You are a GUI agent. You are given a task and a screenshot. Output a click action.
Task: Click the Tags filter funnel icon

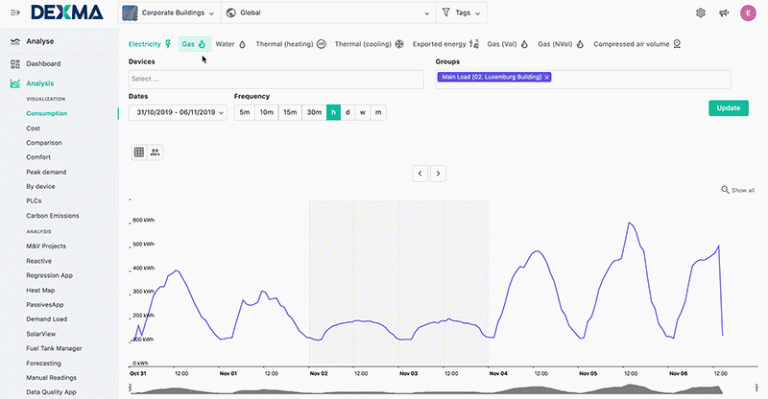tap(446, 13)
